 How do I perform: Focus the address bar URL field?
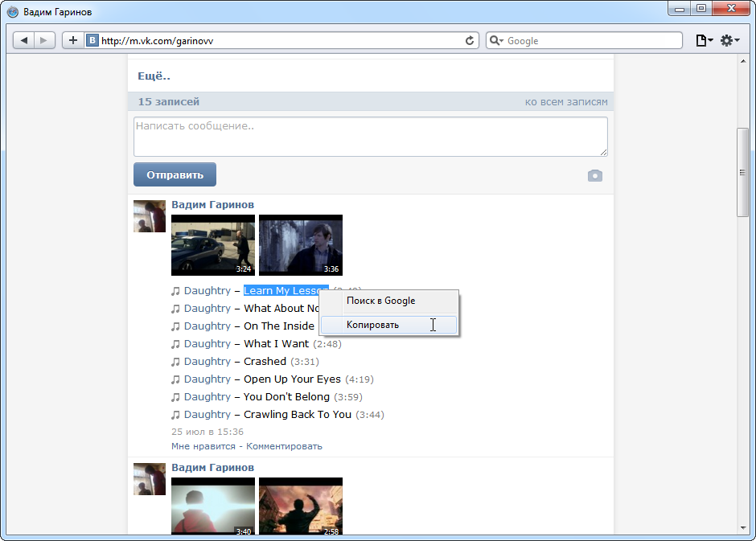(280, 40)
